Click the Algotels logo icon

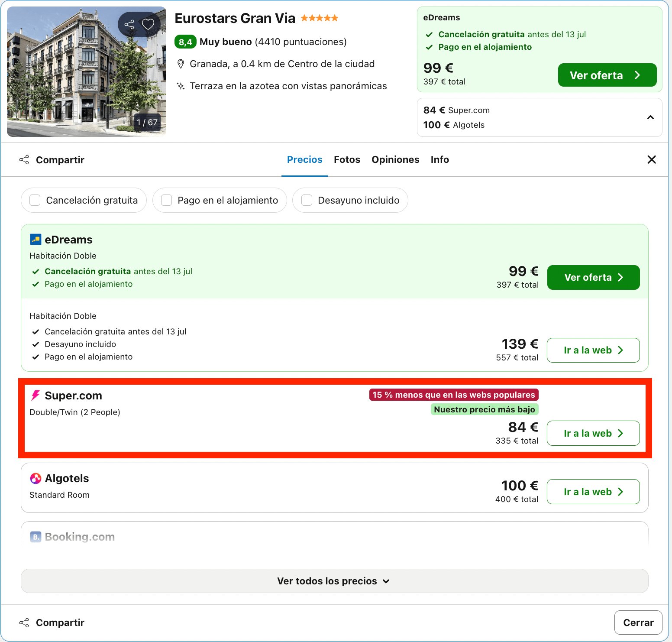[x=36, y=478]
